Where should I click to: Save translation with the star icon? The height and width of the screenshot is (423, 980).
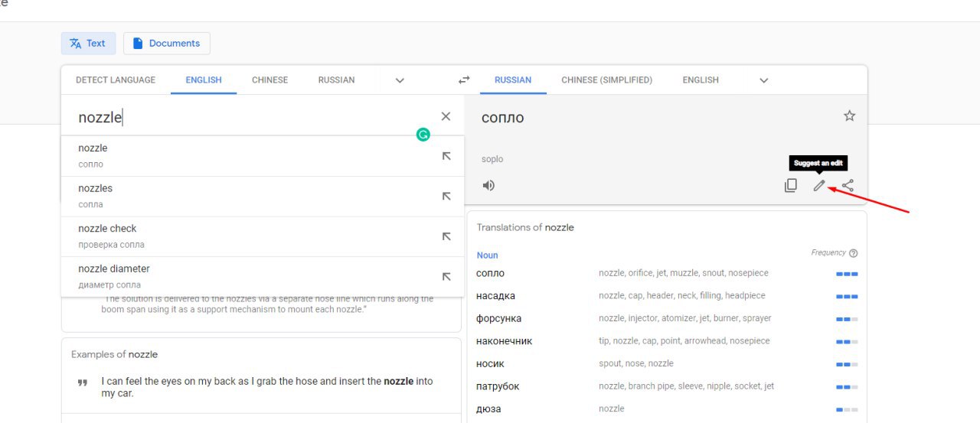(x=849, y=116)
